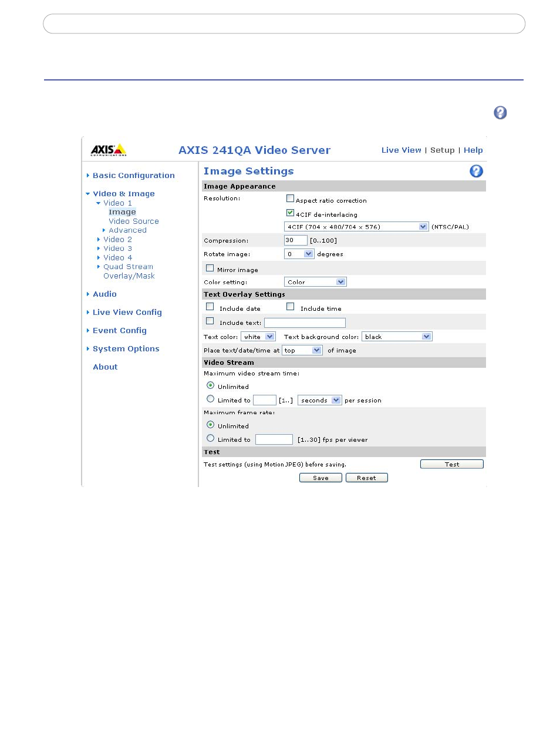The height and width of the screenshot is (742, 560).
Task: Open the Text background color dropdown
Action: [x=397, y=337]
